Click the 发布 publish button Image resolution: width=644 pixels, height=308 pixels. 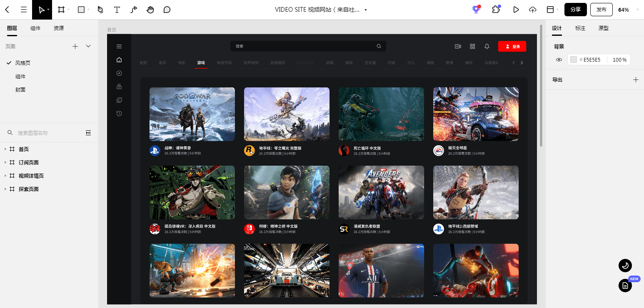pos(602,10)
